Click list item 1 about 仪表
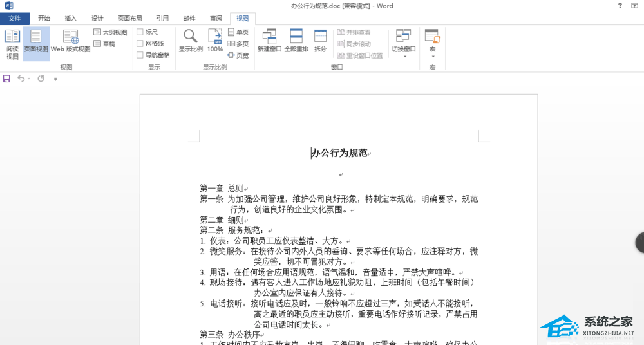This screenshot has height=345, width=644. [272, 241]
